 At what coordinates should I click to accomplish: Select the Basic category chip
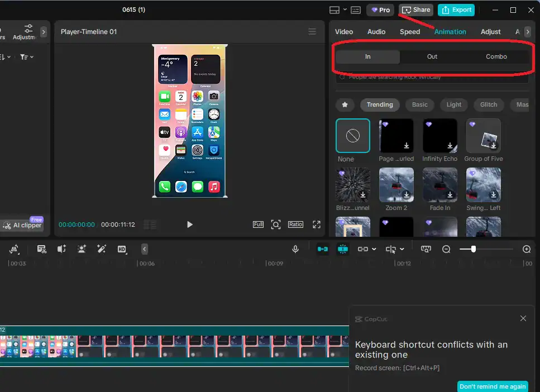coord(420,105)
